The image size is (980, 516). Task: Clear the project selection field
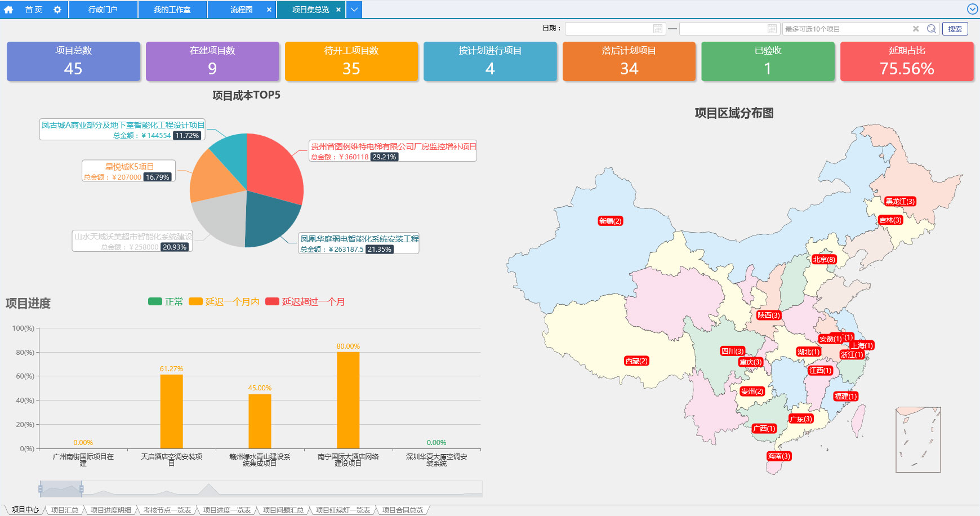coord(916,29)
